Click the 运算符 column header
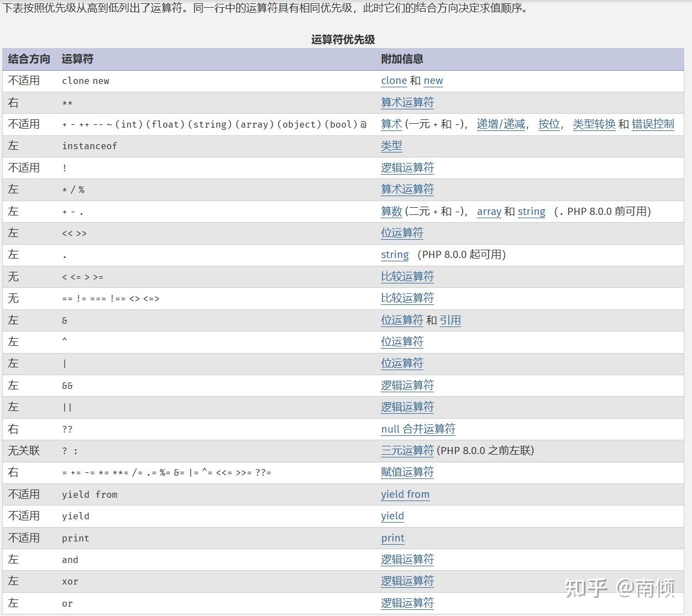The height and width of the screenshot is (616, 692). 77,59
